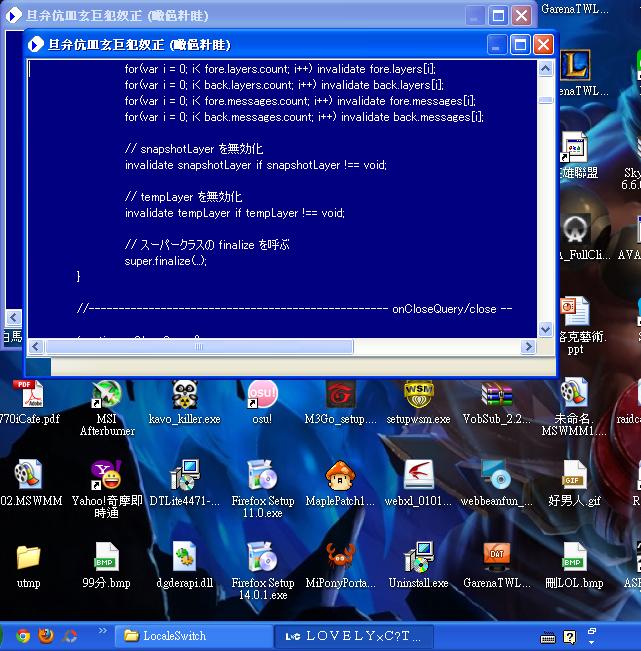Select the webbeanfun installer icon
Viewport: 641px width, 651px height.
pos(497,475)
